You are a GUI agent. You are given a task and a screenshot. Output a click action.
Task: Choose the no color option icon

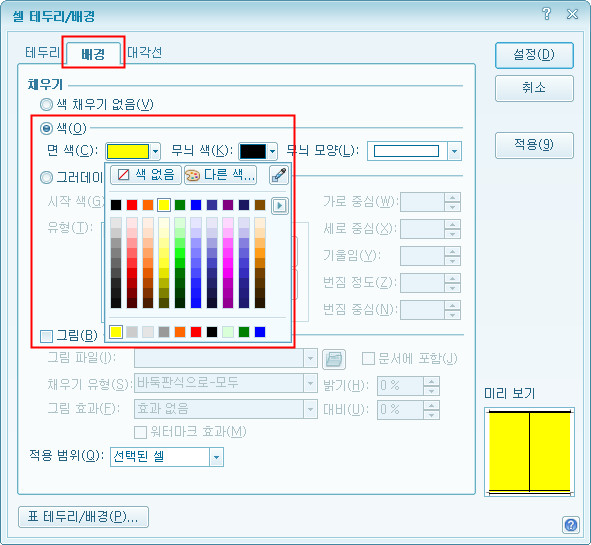[x=124, y=175]
